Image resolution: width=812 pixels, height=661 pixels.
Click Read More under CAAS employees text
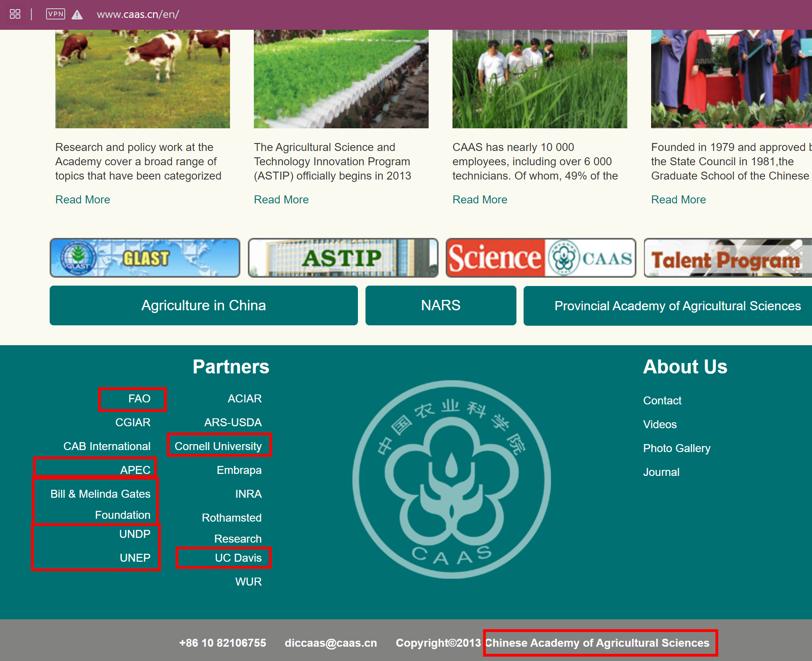[480, 199]
